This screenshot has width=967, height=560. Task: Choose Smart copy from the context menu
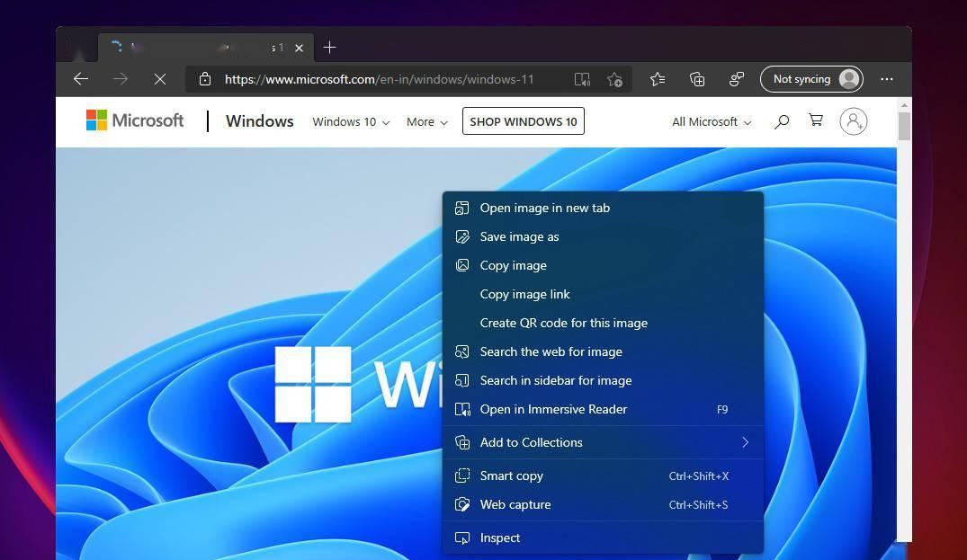[603, 476]
